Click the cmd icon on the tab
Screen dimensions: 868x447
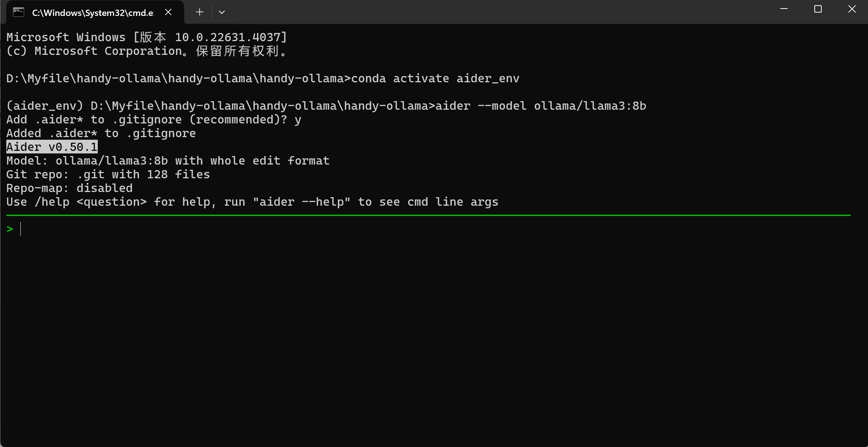[19, 12]
